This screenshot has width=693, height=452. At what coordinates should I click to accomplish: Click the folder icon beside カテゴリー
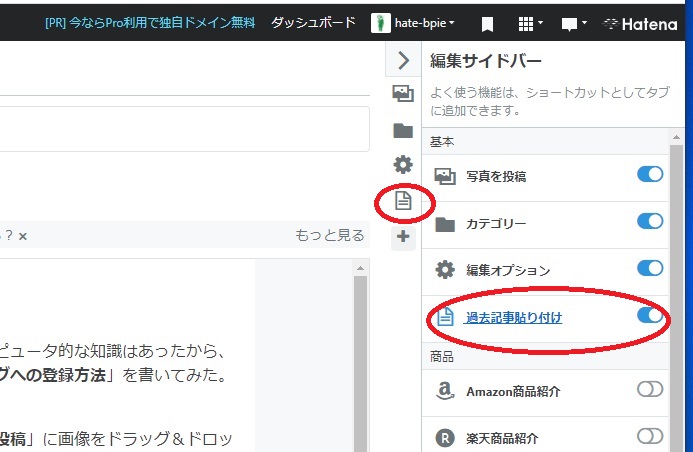pyautogui.click(x=445, y=224)
